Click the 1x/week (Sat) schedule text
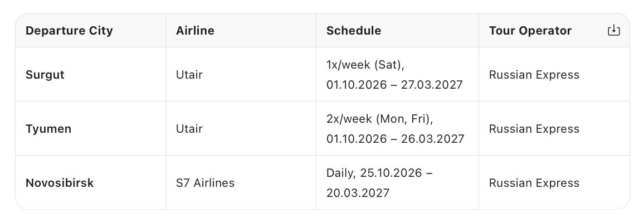The image size is (644, 222). tap(365, 65)
